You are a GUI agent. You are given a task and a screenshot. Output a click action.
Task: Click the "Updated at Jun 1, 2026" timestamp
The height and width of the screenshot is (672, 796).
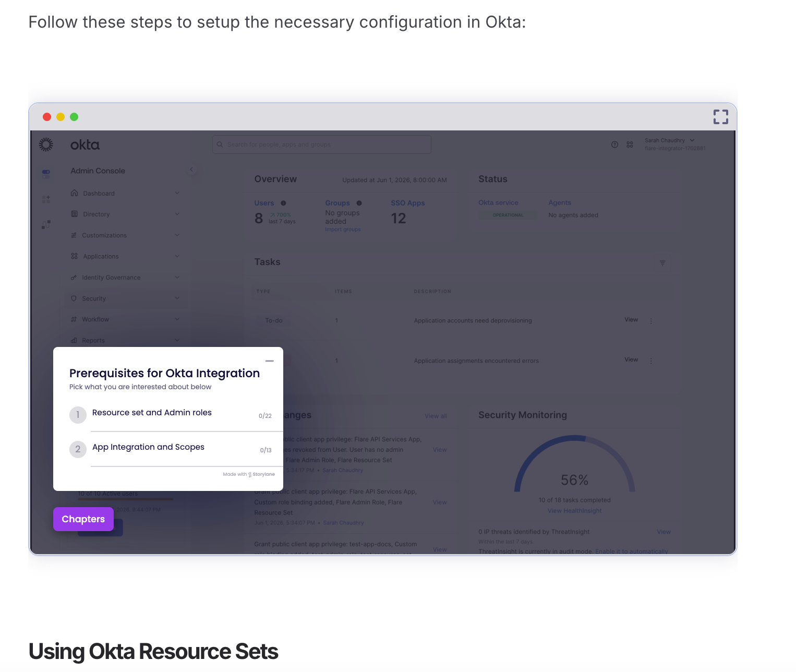pyautogui.click(x=394, y=180)
